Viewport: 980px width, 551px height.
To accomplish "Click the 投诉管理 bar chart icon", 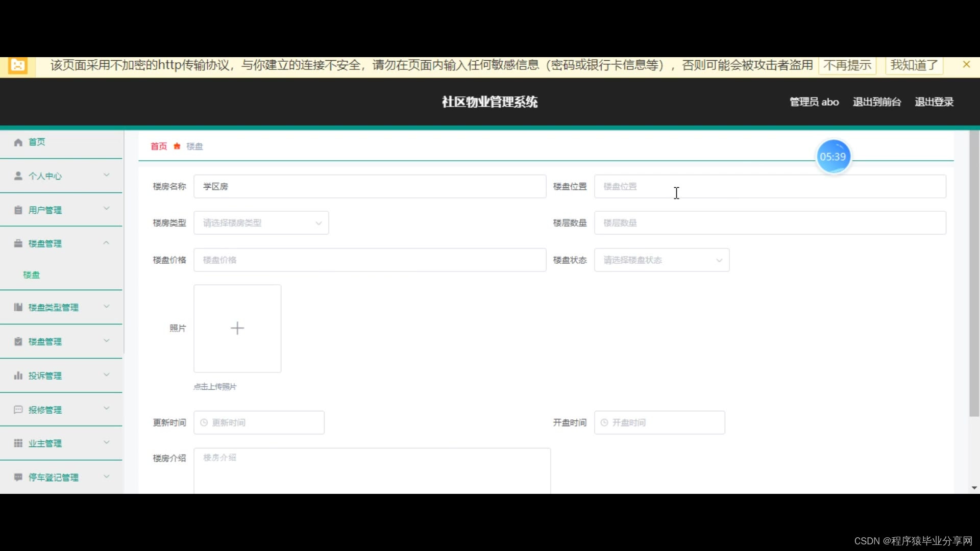I will [18, 376].
